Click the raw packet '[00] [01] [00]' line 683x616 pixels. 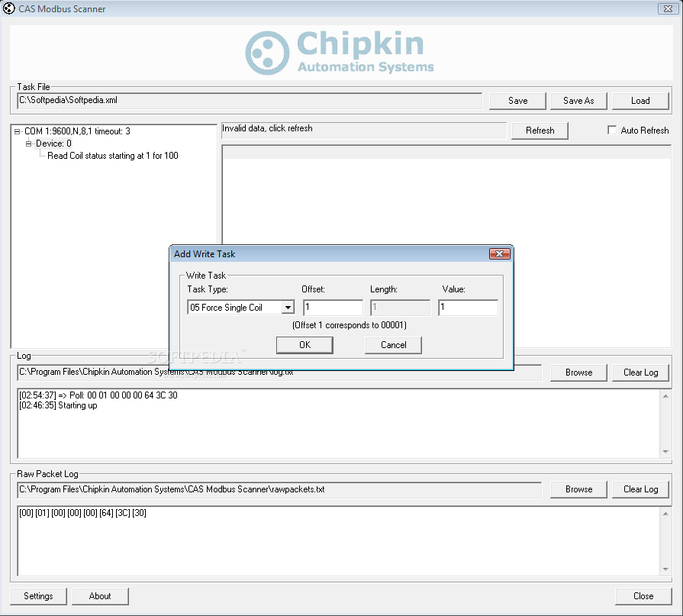coord(82,513)
